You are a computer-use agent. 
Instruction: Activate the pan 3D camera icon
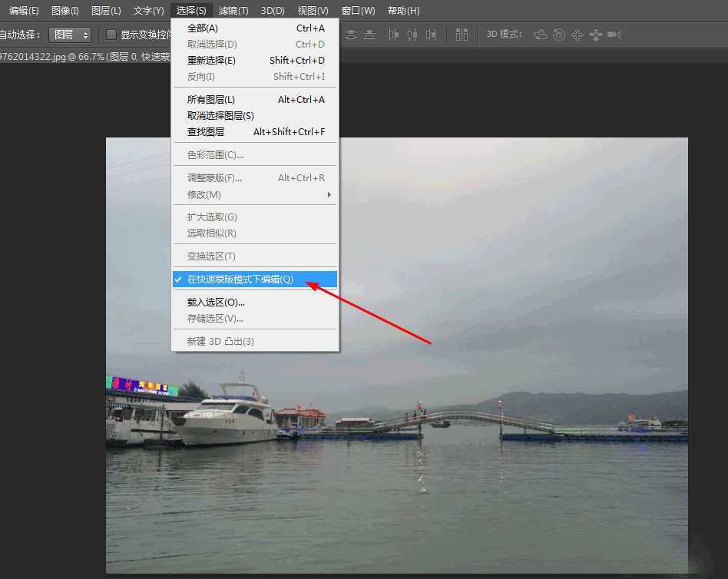(578, 35)
